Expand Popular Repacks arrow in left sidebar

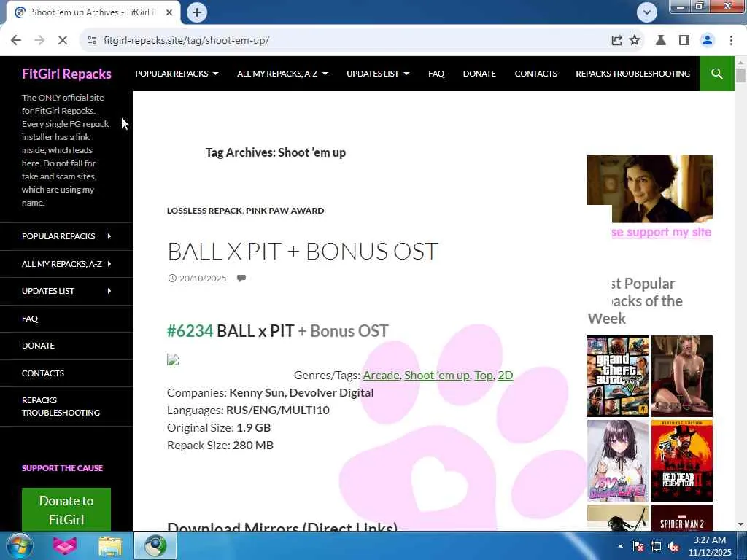pos(109,236)
